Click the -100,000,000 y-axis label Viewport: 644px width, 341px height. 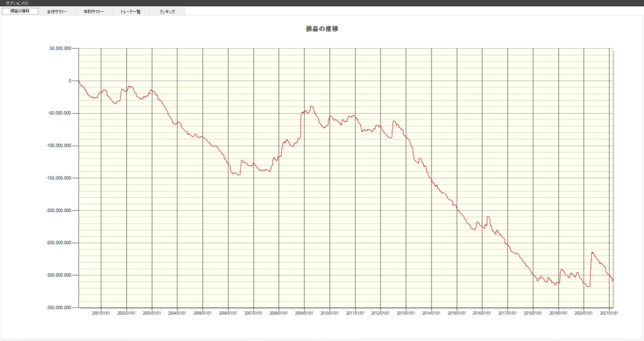click(58, 146)
